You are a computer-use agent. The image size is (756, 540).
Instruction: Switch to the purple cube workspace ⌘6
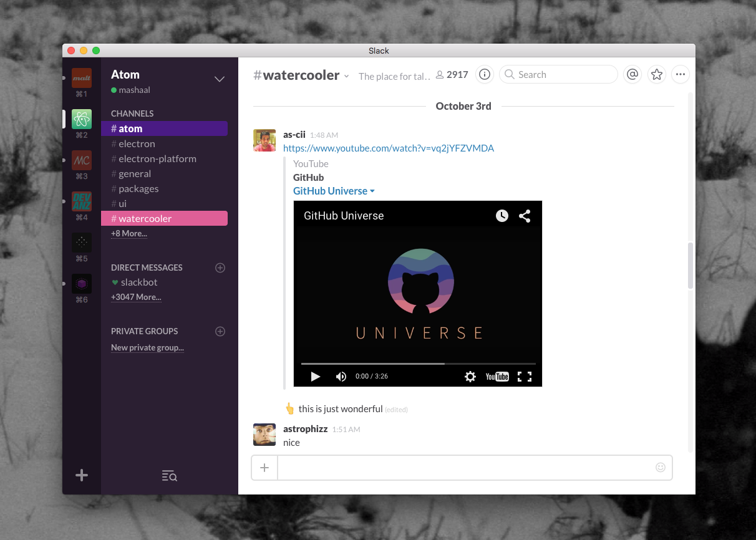82,284
